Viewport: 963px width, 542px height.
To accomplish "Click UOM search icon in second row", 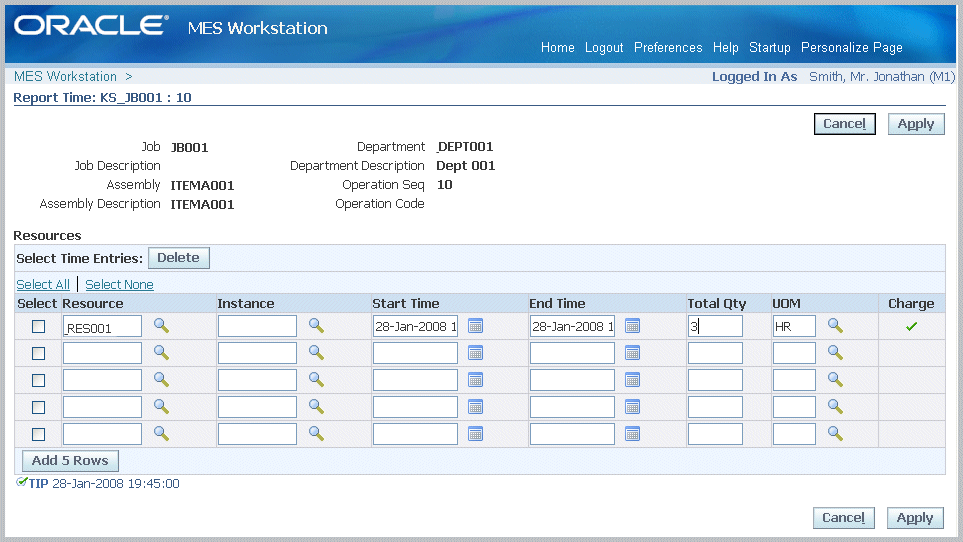I will pos(835,352).
